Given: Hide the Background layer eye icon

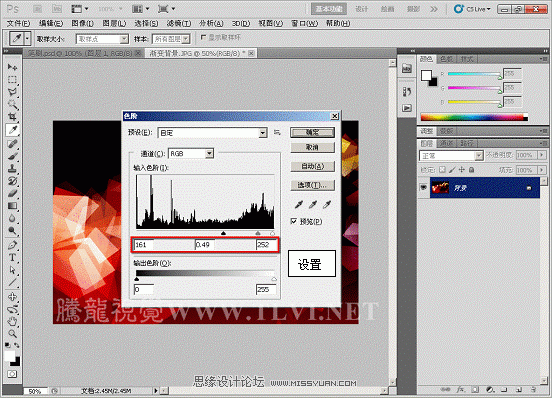Looking at the screenshot, I should click(424, 188).
